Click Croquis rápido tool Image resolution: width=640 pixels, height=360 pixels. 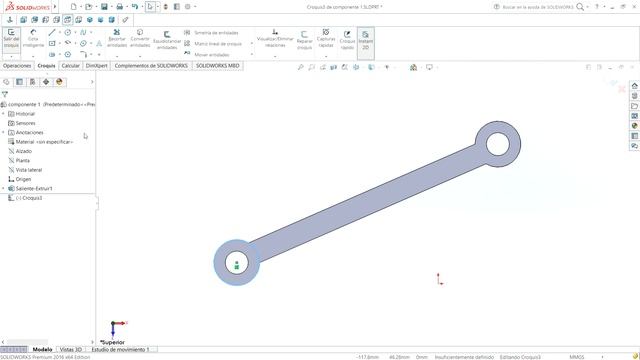click(x=347, y=40)
